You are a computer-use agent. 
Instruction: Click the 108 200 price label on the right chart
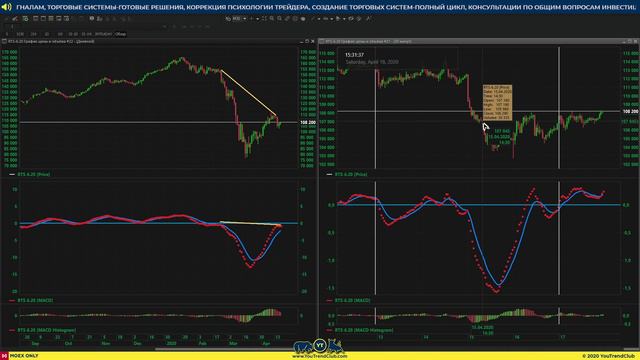coord(631,111)
